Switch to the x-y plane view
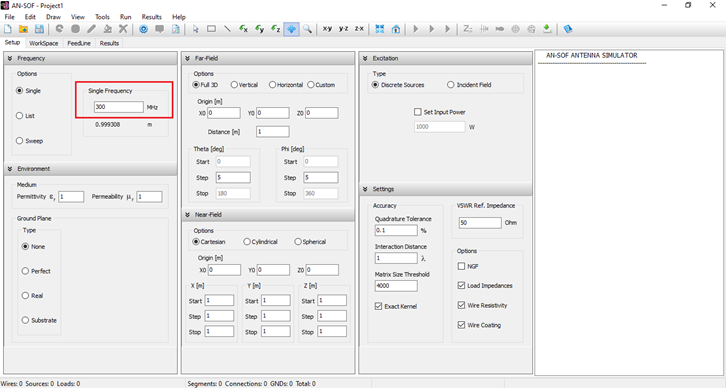Screen dimensions: 726x389 click(327, 29)
